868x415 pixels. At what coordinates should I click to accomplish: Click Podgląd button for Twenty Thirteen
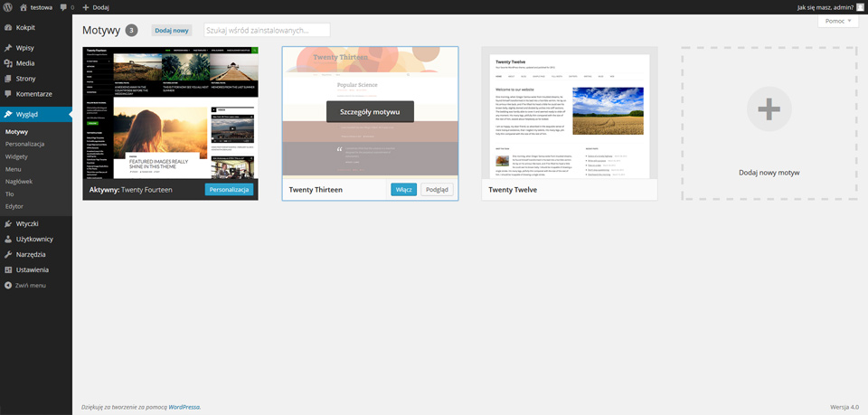click(437, 189)
